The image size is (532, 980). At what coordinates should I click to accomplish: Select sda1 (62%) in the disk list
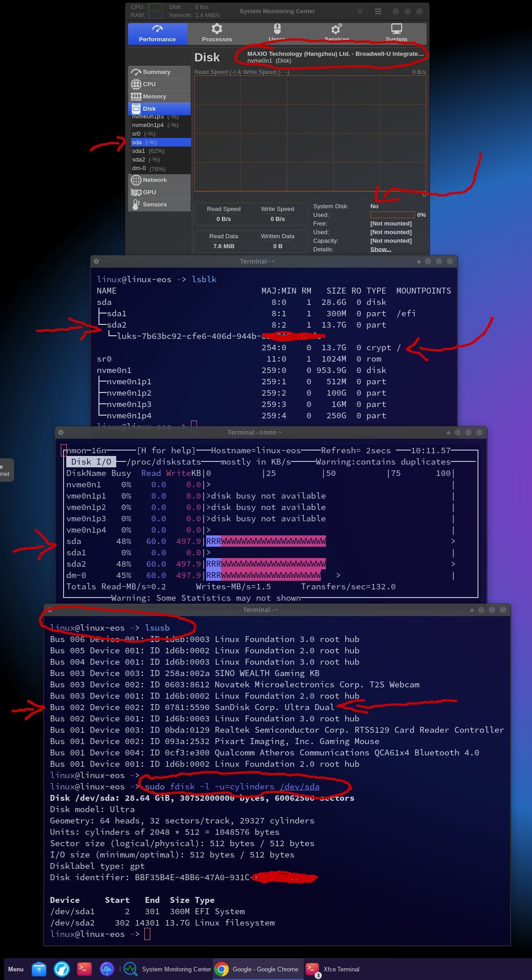161,151
